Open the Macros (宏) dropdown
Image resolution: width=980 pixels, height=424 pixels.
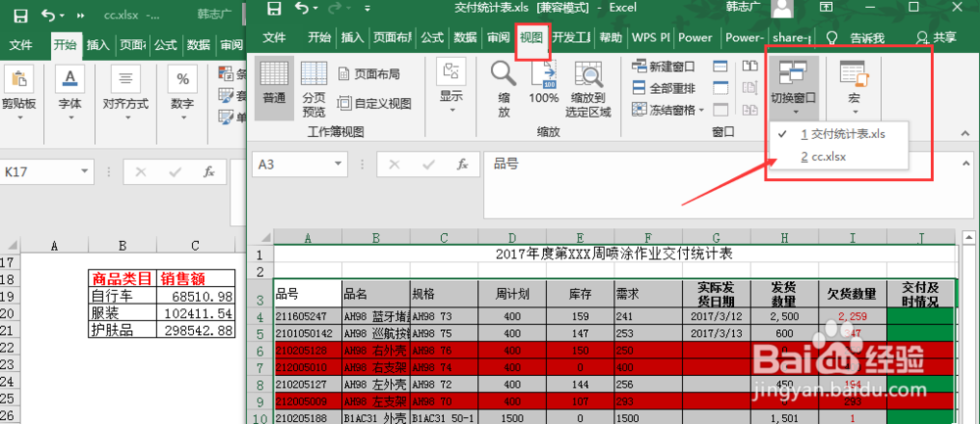pyautogui.click(x=855, y=88)
